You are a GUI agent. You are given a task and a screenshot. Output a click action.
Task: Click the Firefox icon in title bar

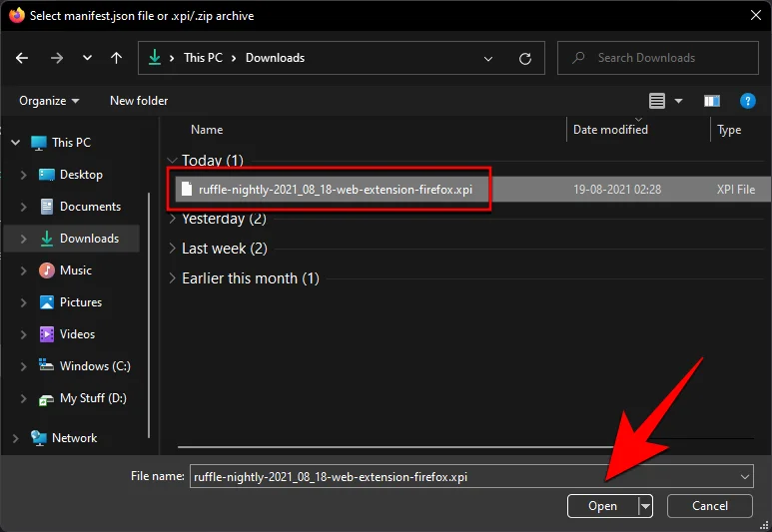click(16, 15)
